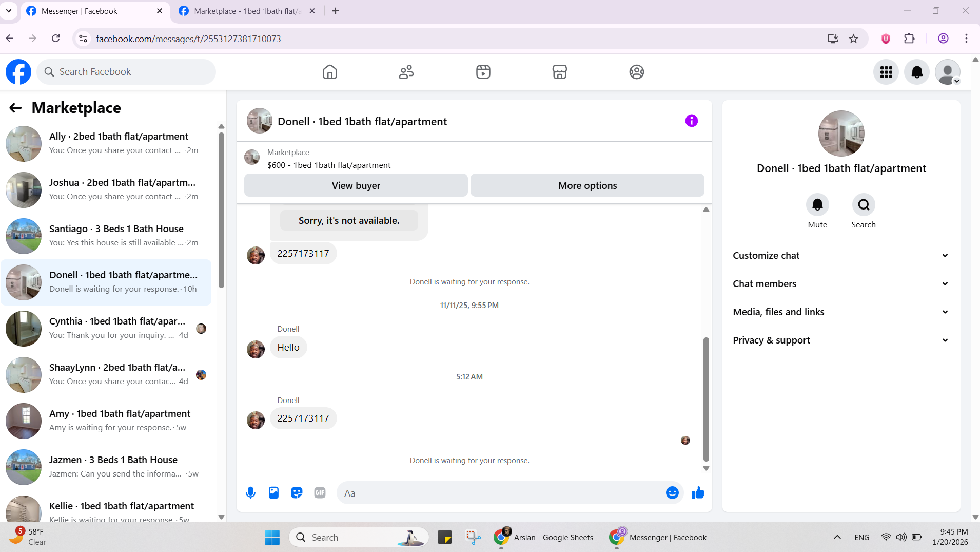
Task: Expand the Customize chat section
Action: pyautogui.click(x=841, y=256)
